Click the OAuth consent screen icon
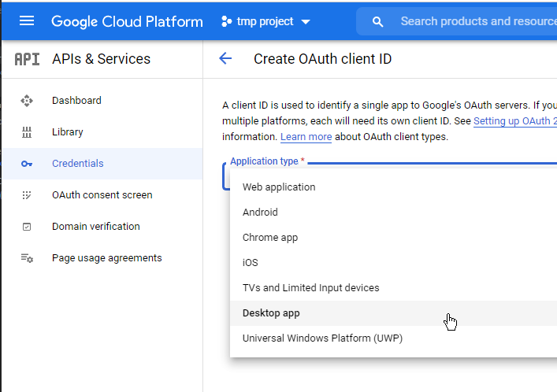 (27, 195)
